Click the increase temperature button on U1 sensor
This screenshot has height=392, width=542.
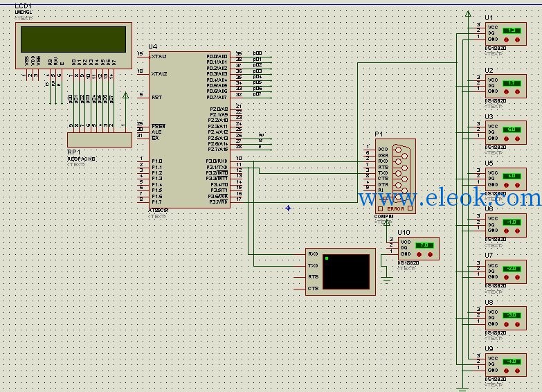(x=518, y=39)
